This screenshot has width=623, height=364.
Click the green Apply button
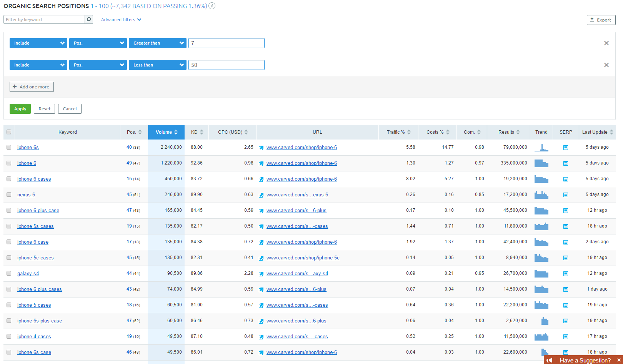click(20, 109)
